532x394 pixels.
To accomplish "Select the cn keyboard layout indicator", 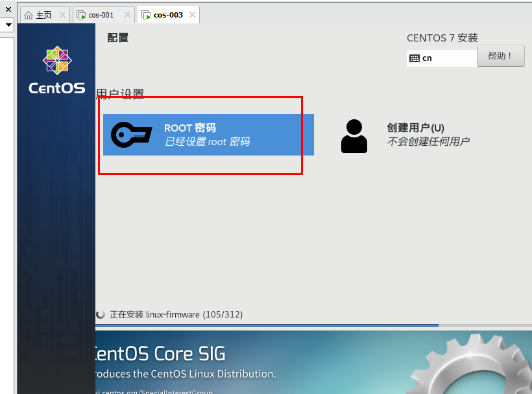I will point(441,58).
